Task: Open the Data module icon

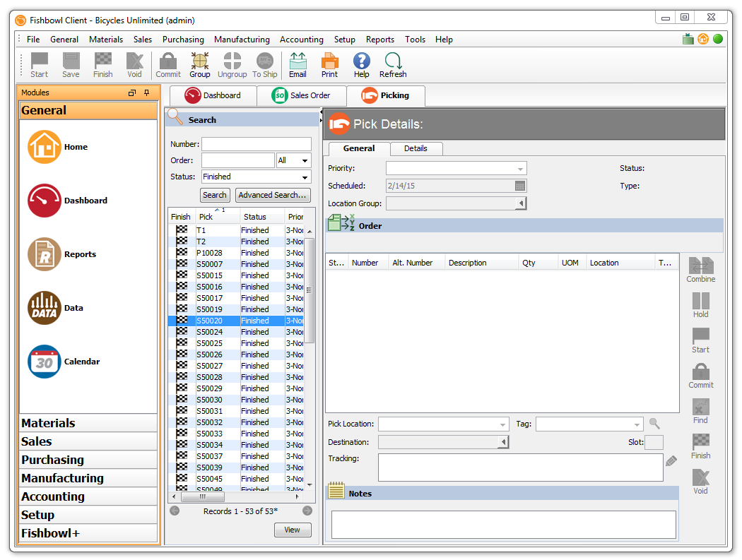Action: click(45, 308)
